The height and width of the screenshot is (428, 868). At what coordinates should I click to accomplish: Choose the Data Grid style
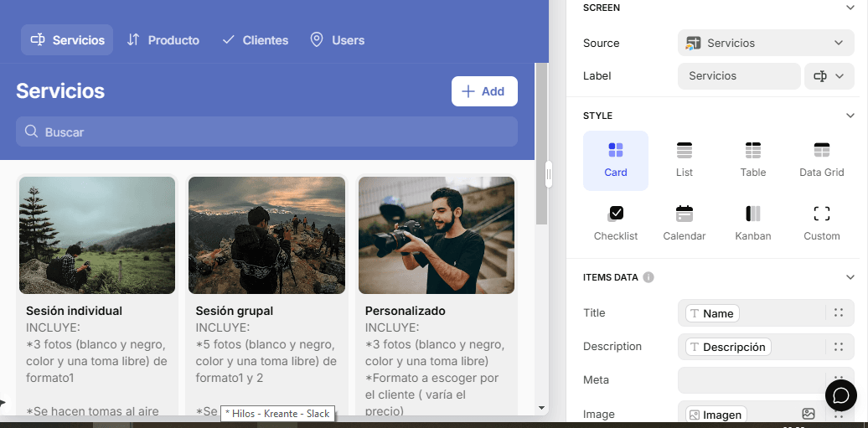[821, 161]
